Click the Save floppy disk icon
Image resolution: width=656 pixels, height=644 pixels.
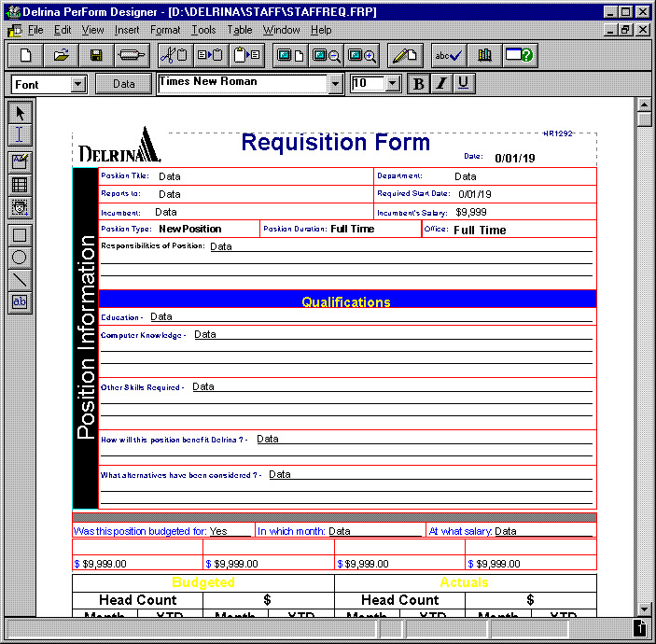coord(96,55)
